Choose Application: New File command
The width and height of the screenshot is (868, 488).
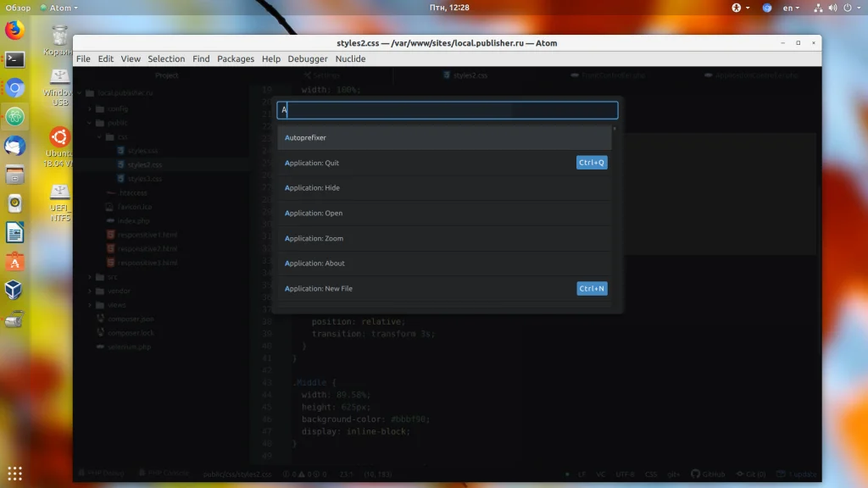pos(444,288)
